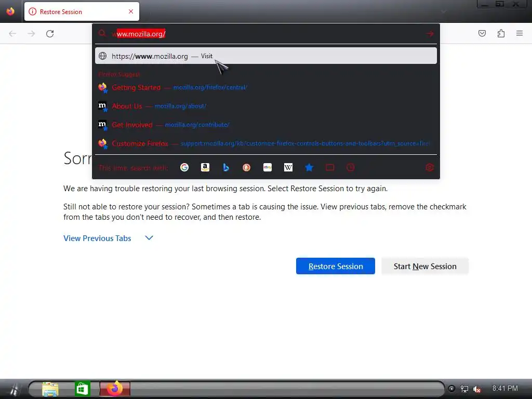Click the network tray icon
The width and height of the screenshot is (532, 399).
pos(464,389)
